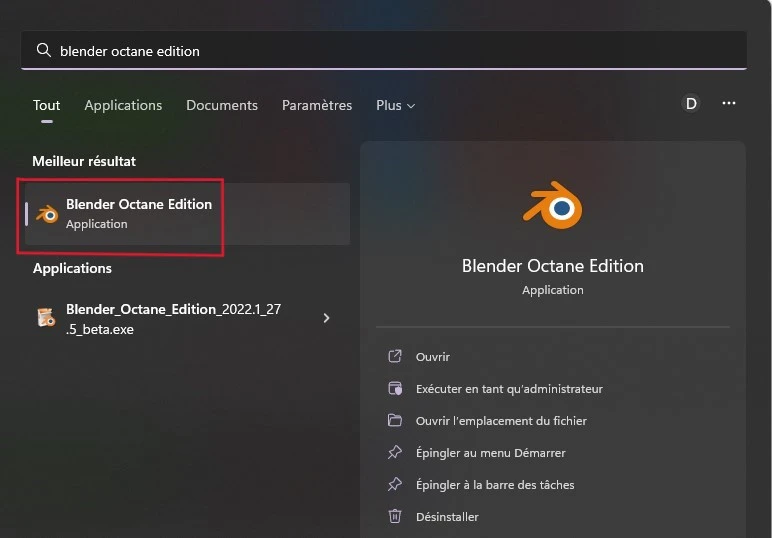Switch to the Documents filter tab

[222, 105]
